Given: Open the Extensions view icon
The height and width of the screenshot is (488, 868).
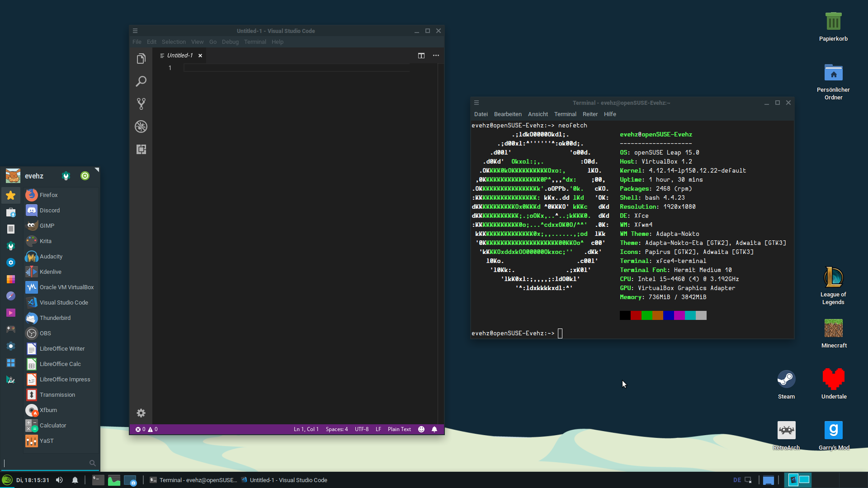Looking at the screenshot, I should click(x=141, y=149).
